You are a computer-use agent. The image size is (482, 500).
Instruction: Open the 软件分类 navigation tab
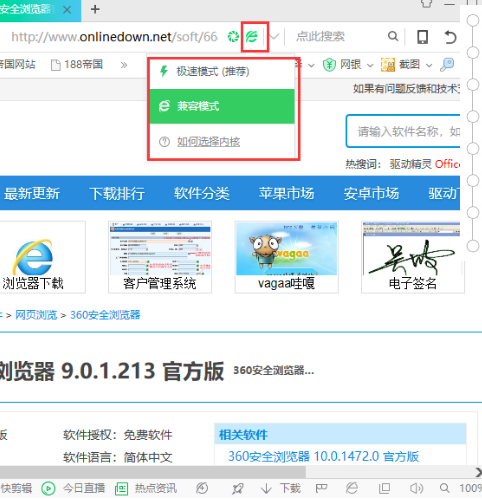coord(202,193)
